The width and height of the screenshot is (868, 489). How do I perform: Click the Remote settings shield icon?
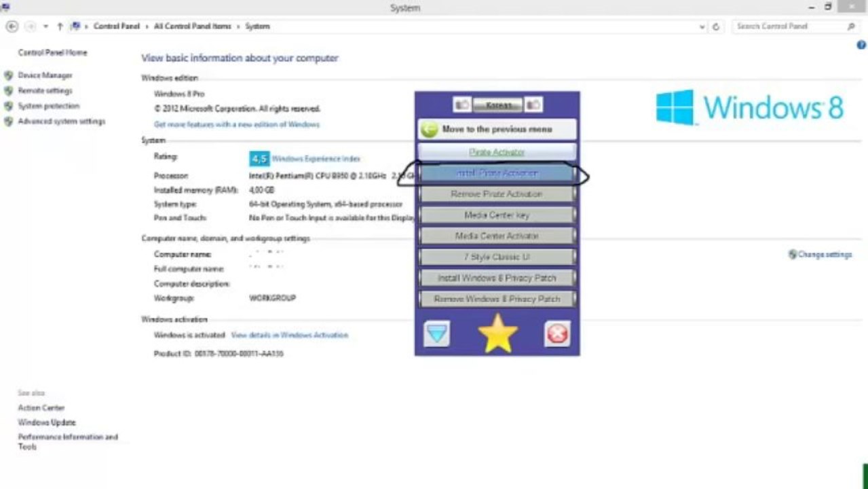click(8, 90)
